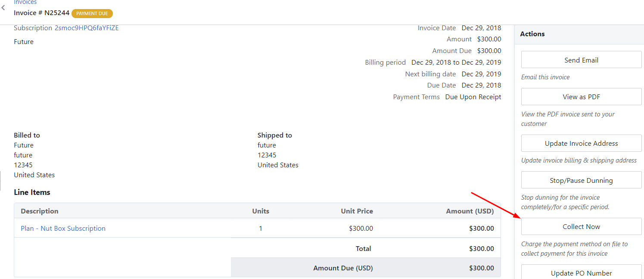Open Plan - Nut Box Subscription link
Image resolution: width=644 pixels, height=279 pixels.
pos(63,229)
